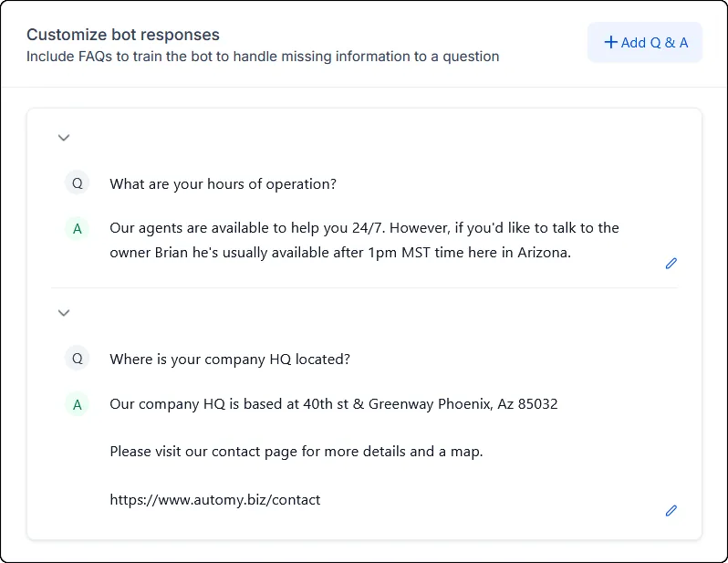Screen dimensions: 728x563
Task: Edit the company HQ answer with the pencil
Action: pos(671,510)
